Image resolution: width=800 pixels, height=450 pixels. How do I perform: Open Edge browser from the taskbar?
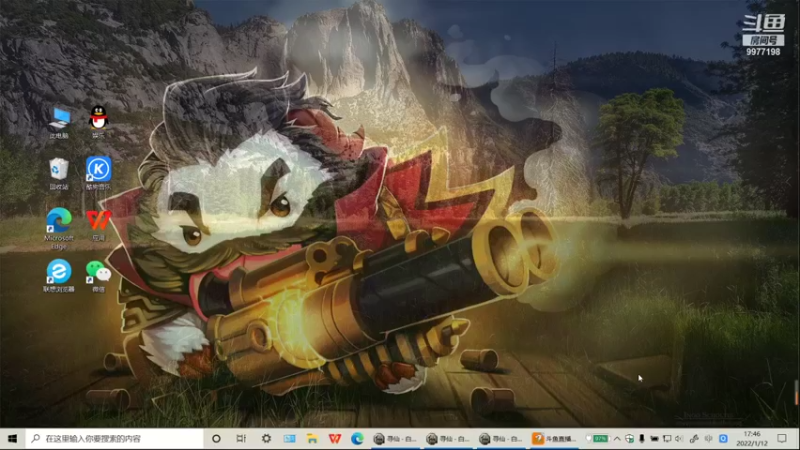pos(357,438)
